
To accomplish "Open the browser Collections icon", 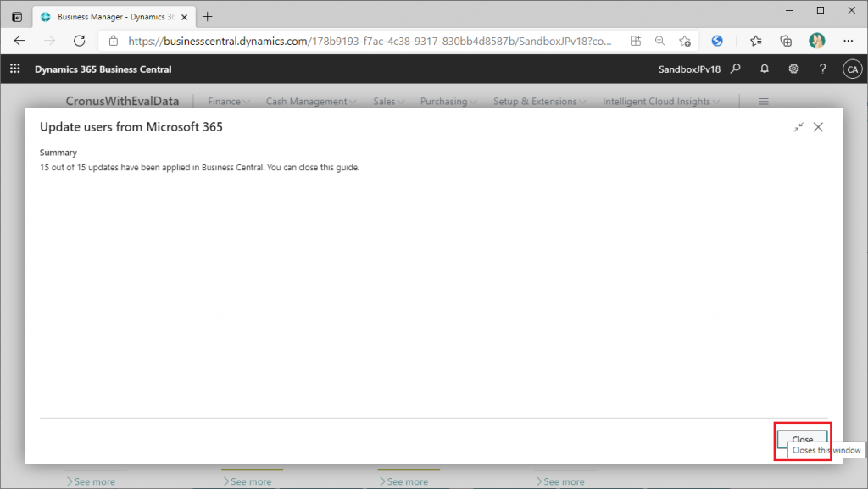I will click(786, 41).
